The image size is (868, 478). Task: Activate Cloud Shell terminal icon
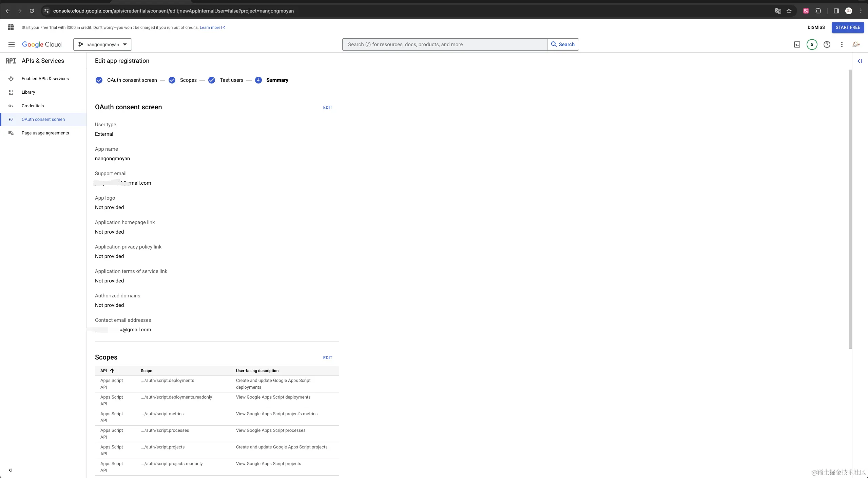pos(797,44)
